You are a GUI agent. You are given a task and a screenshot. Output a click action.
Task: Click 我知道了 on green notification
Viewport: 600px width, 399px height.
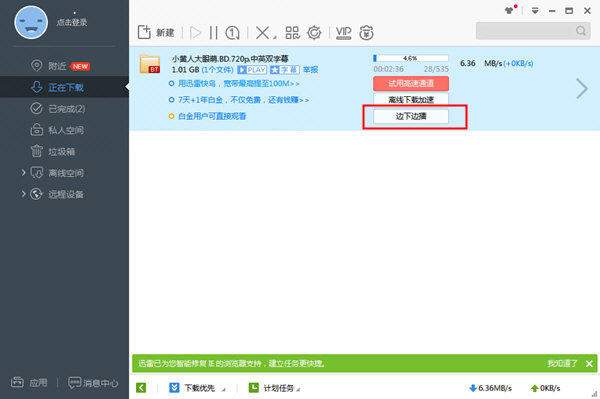pos(562,363)
